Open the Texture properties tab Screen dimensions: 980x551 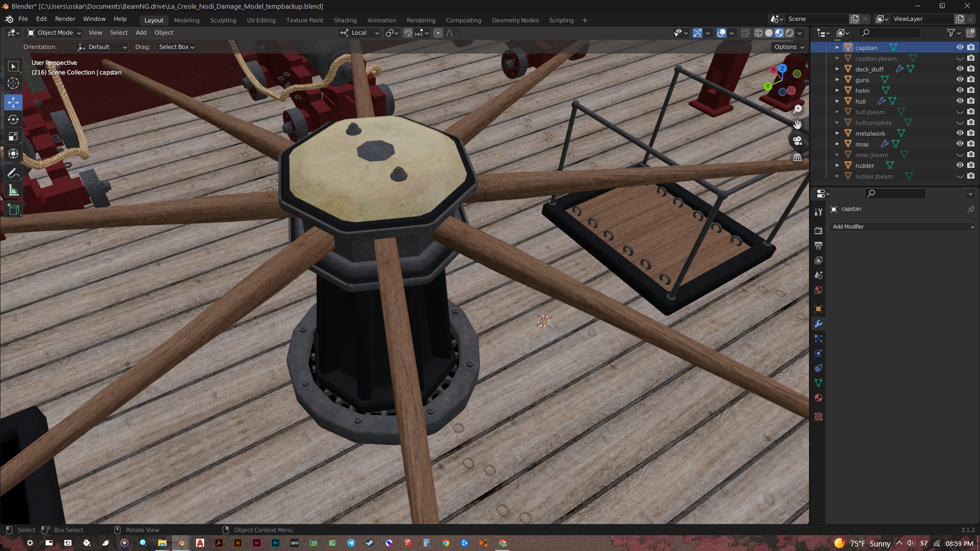[x=818, y=416]
